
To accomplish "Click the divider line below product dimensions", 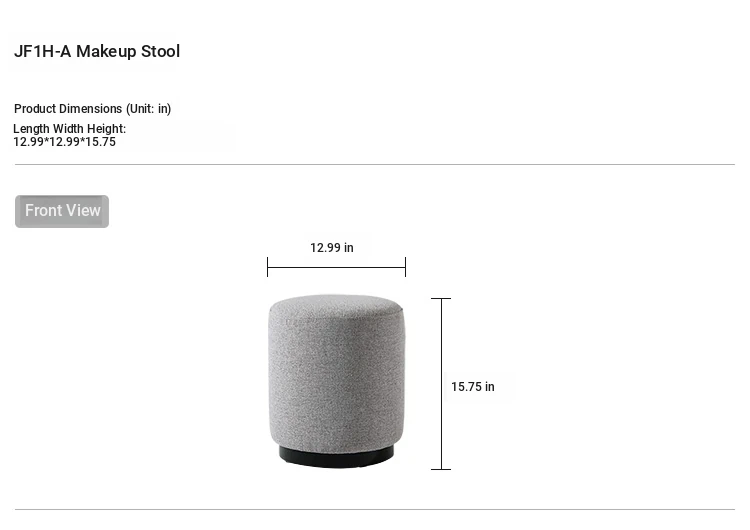I will [x=374, y=164].
